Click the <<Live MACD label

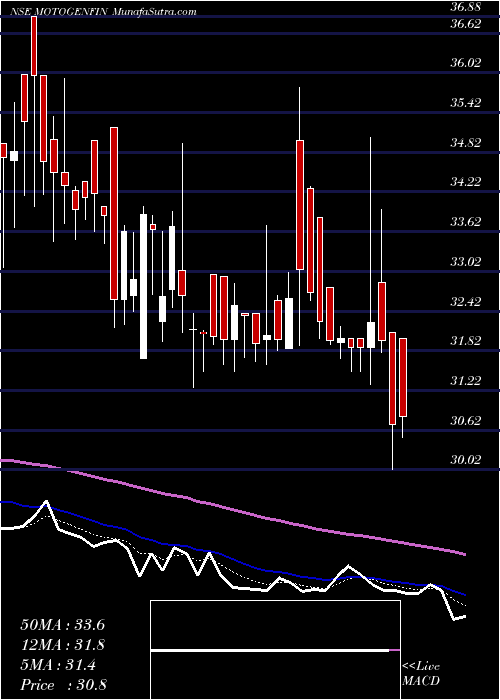421,674
